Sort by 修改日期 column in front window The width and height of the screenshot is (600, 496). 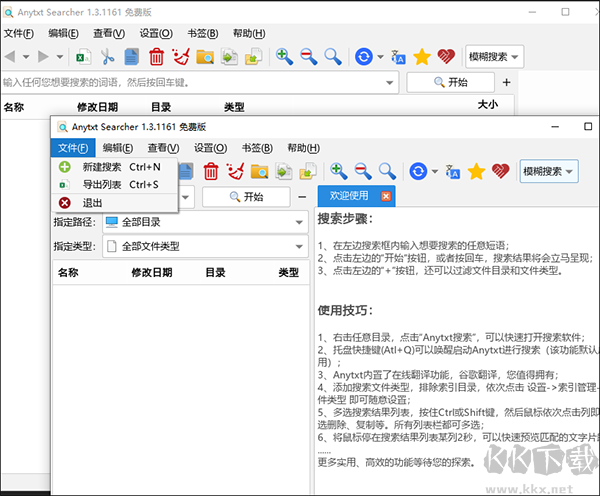[x=152, y=272]
